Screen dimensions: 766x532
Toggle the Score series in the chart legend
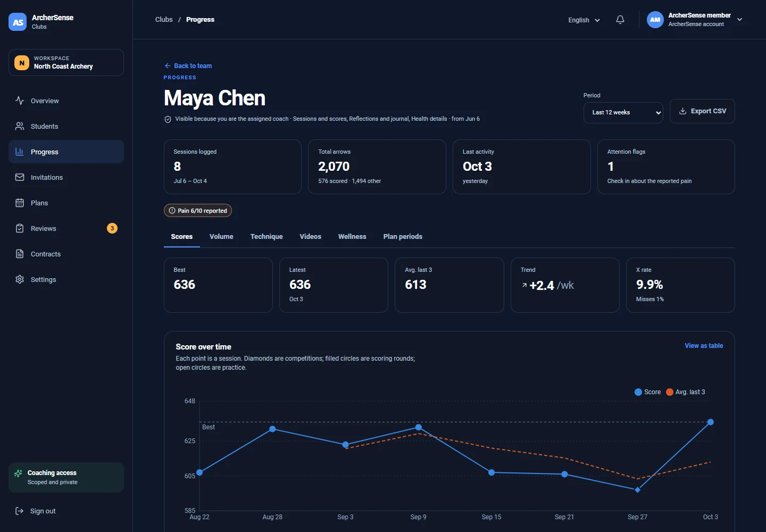click(647, 392)
